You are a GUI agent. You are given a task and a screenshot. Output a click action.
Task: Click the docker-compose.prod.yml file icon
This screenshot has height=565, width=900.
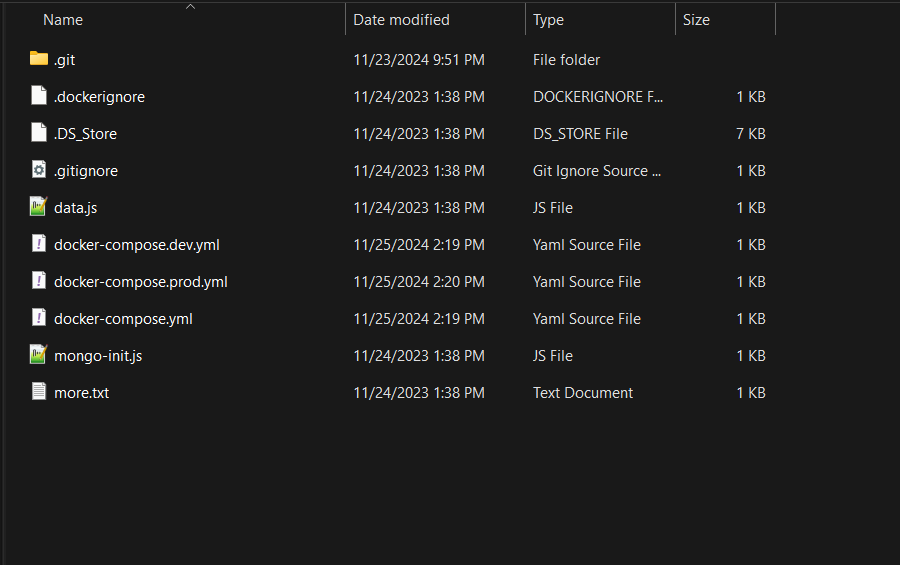[x=39, y=281]
